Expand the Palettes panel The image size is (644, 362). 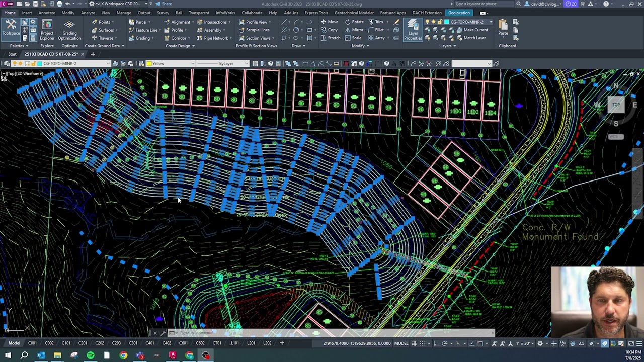(18, 46)
